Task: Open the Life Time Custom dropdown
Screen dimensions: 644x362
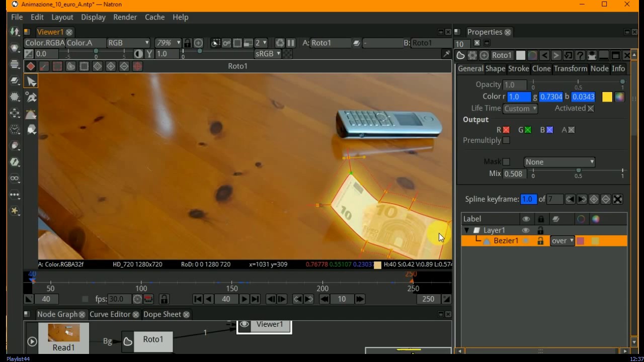Action: 520,109
